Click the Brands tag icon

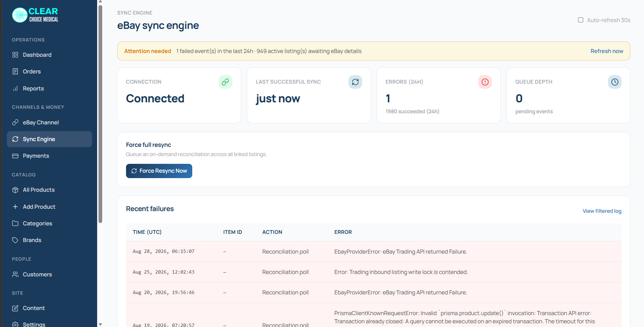click(x=15, y=240)
